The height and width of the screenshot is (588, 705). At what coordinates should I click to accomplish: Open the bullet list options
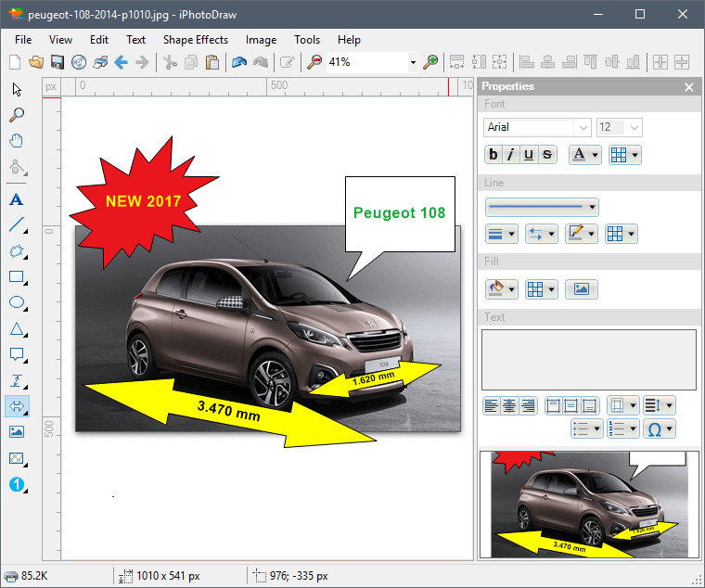(x=587, y=428)
